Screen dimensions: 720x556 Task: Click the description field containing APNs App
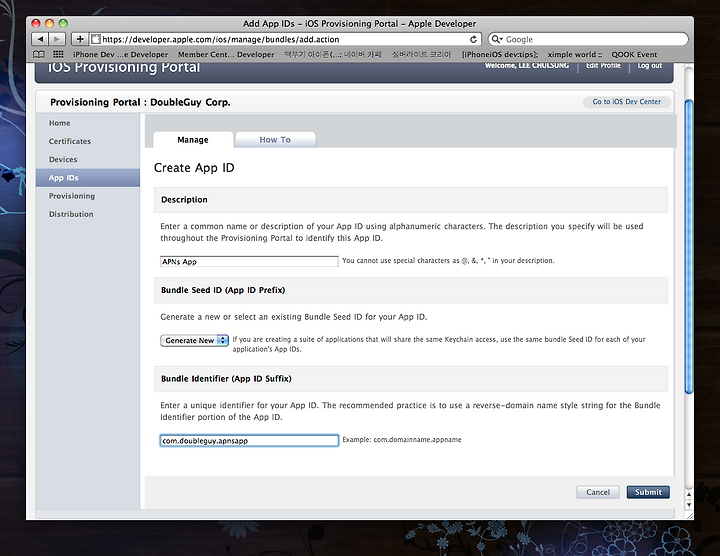pyautogui.click(x=249, y=262)
